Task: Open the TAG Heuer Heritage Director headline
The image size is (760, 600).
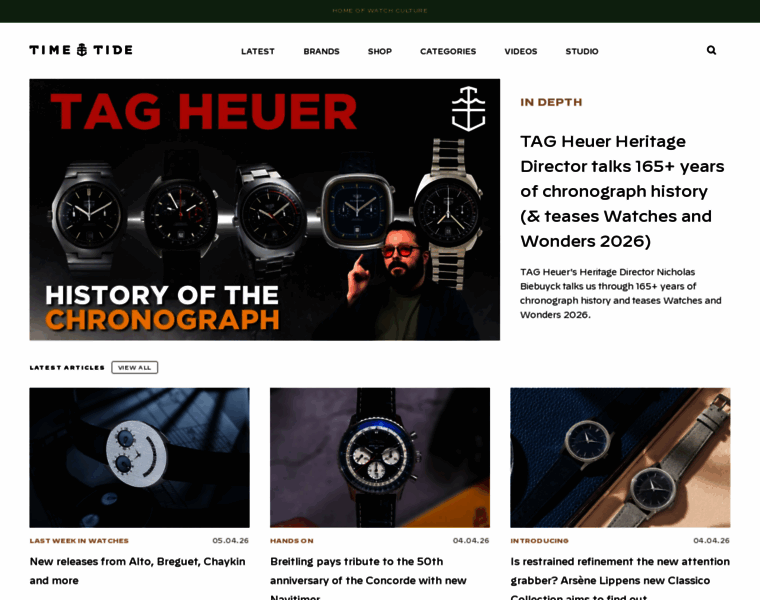Action: 622,191
